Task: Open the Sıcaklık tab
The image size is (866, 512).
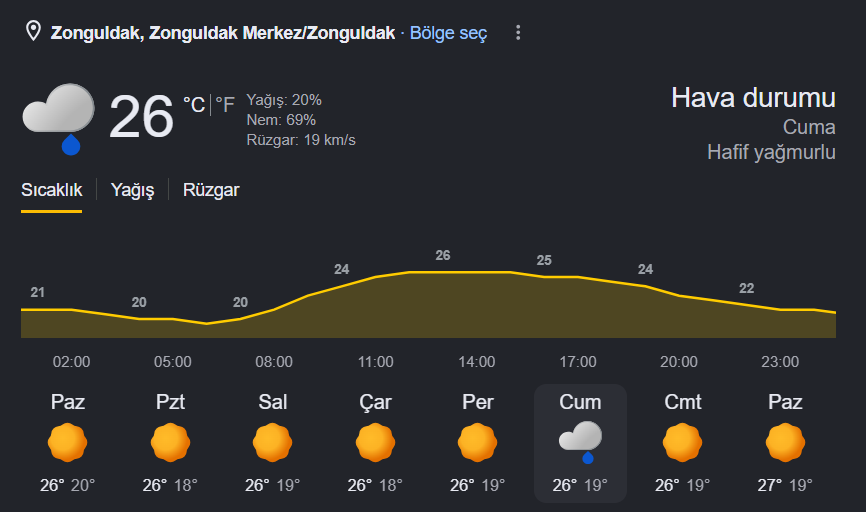Action: coord(51,190)
